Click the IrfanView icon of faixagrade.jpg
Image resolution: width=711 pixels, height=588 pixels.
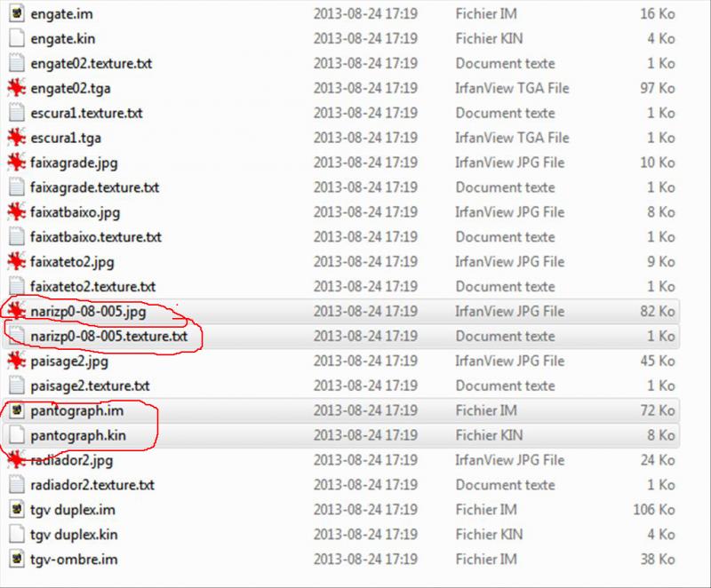point(16,163)
